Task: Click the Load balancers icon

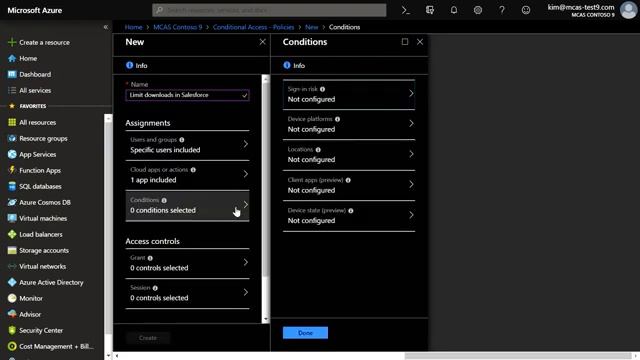Action: pos(12,234)
